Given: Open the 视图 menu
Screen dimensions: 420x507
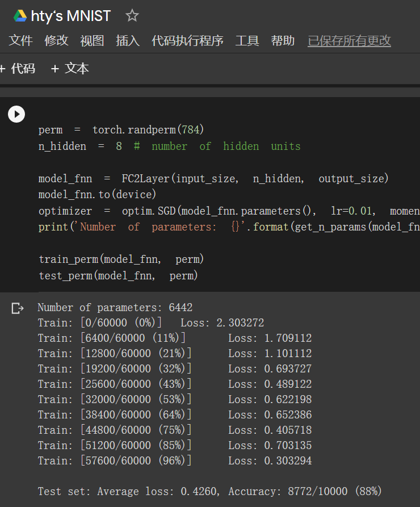Looking at the screenshot, I should click(92, 41).
